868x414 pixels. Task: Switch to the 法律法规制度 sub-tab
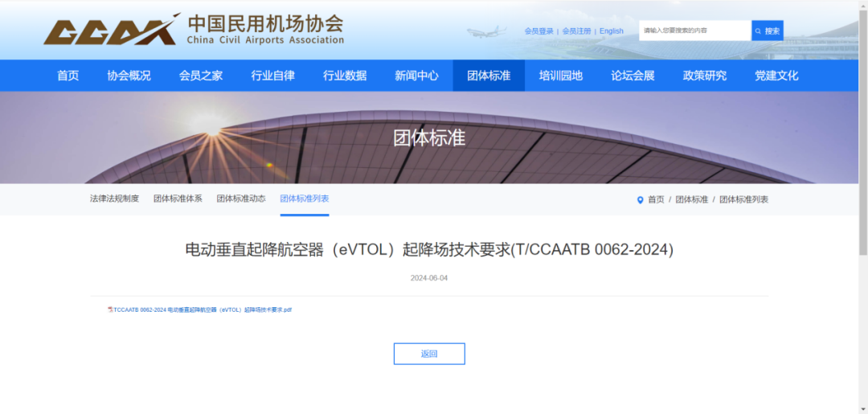[x=114, y=199]
